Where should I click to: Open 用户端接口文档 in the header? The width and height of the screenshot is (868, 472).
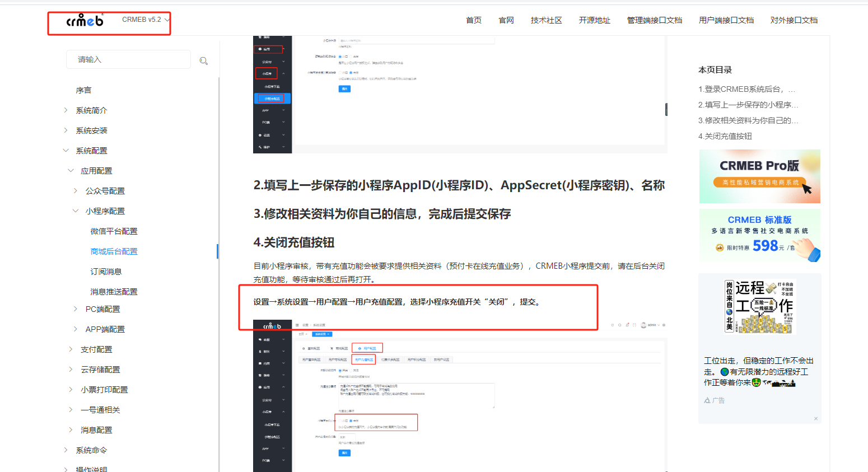pyautogui.click(x=726, y=20)
